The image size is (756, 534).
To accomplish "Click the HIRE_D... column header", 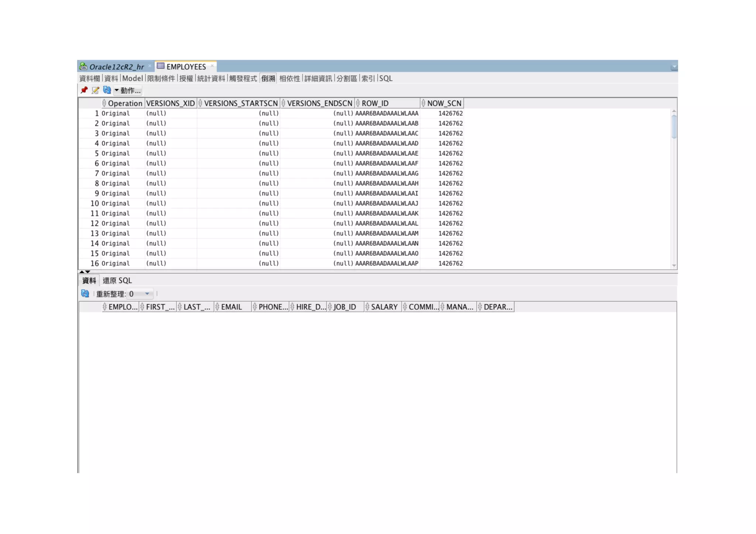I will click(308, 307).
